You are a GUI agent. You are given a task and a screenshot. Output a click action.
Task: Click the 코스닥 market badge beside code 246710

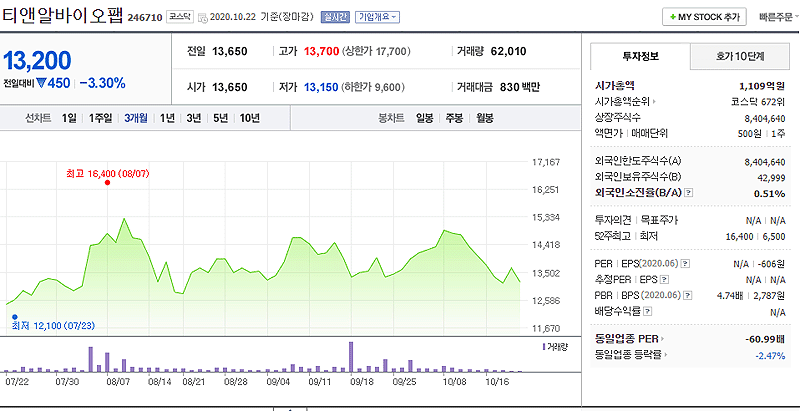(x=180, y=17)
